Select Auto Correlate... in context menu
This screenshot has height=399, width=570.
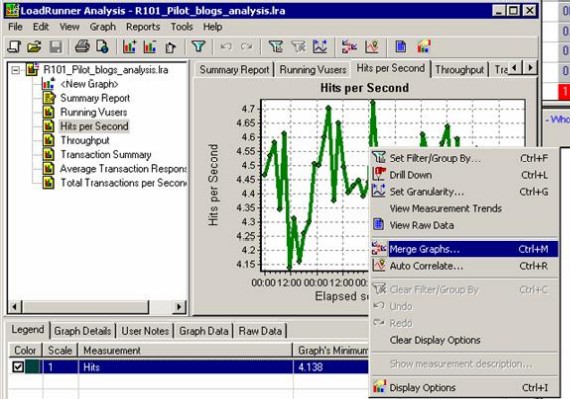tap(464, 266)
